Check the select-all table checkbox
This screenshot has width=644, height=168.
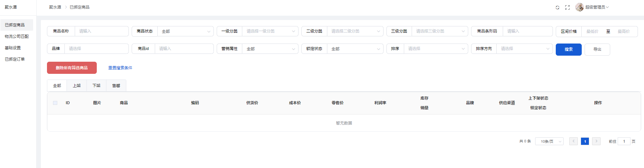[x=55, y=103]
